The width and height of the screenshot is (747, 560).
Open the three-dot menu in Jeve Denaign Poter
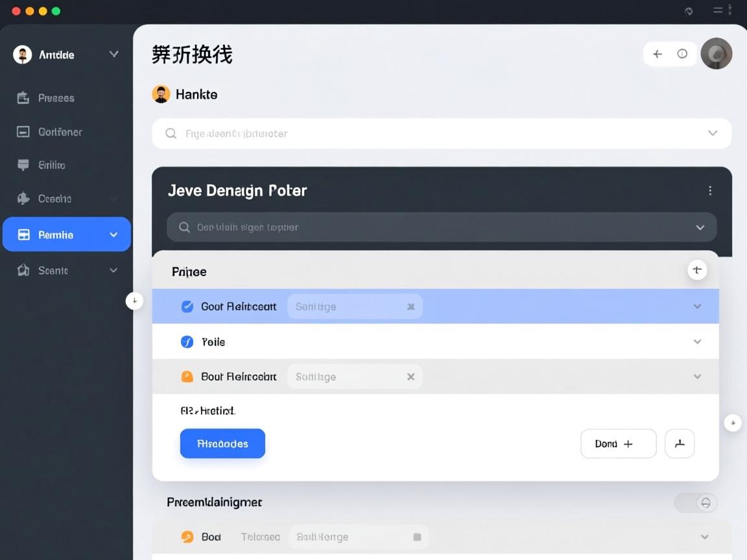(x=710, y=190)
